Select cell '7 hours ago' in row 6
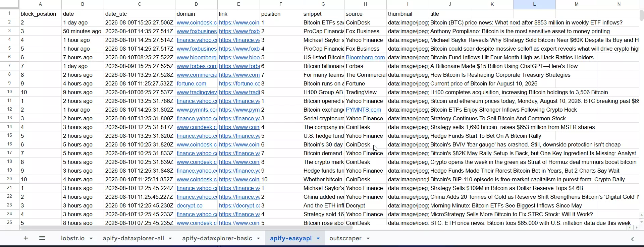The height and width of the screenshot is (247, 644). 83,57
